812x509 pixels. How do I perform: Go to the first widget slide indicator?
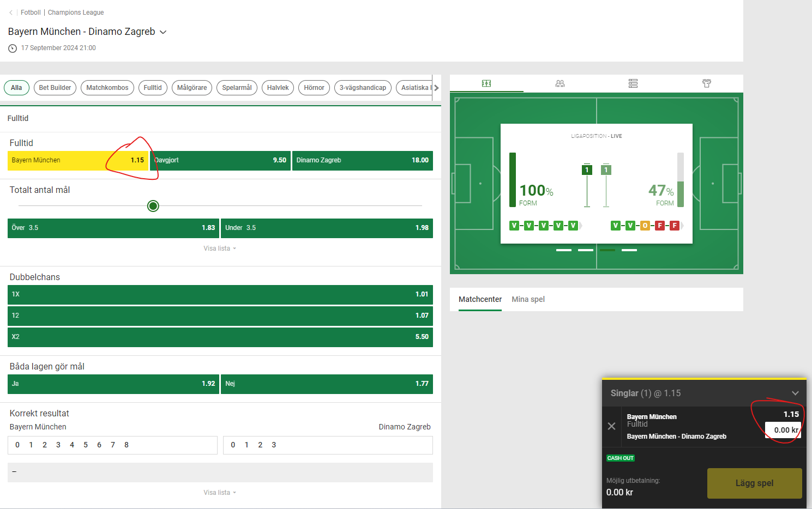[x=564, y=250]
